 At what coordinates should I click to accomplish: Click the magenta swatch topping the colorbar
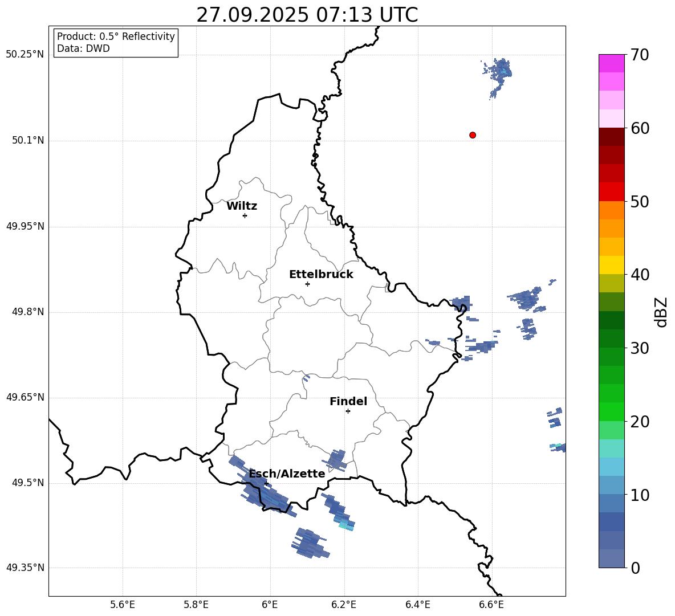pyautogui.click(x=612, y=64)
